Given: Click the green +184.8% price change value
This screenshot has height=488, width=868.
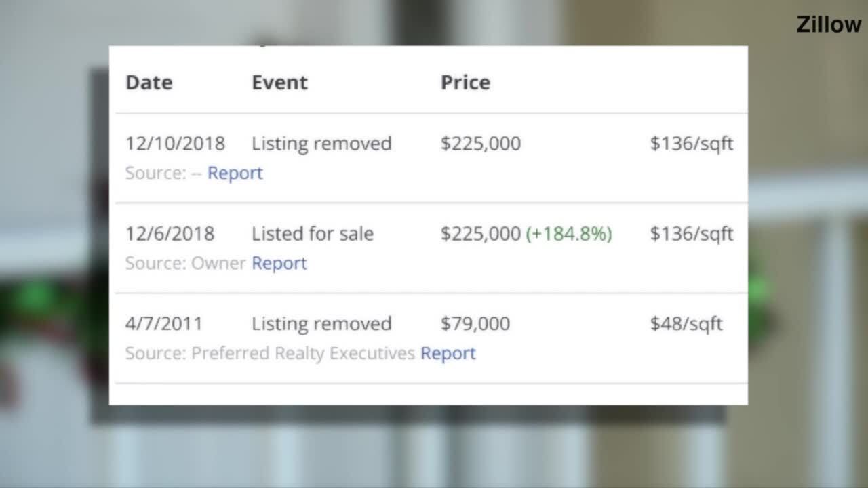Looking at the screenshot, I should pyautogui.click(x=568, y=233).
